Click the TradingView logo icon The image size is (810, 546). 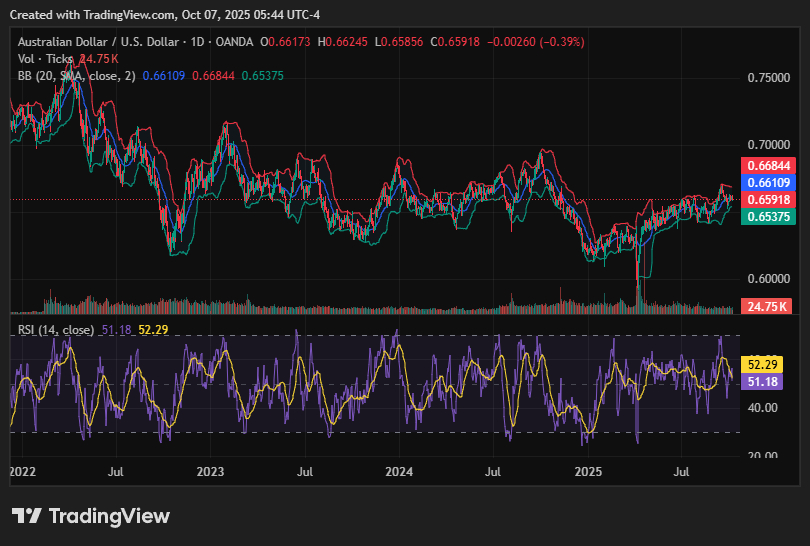27,516
